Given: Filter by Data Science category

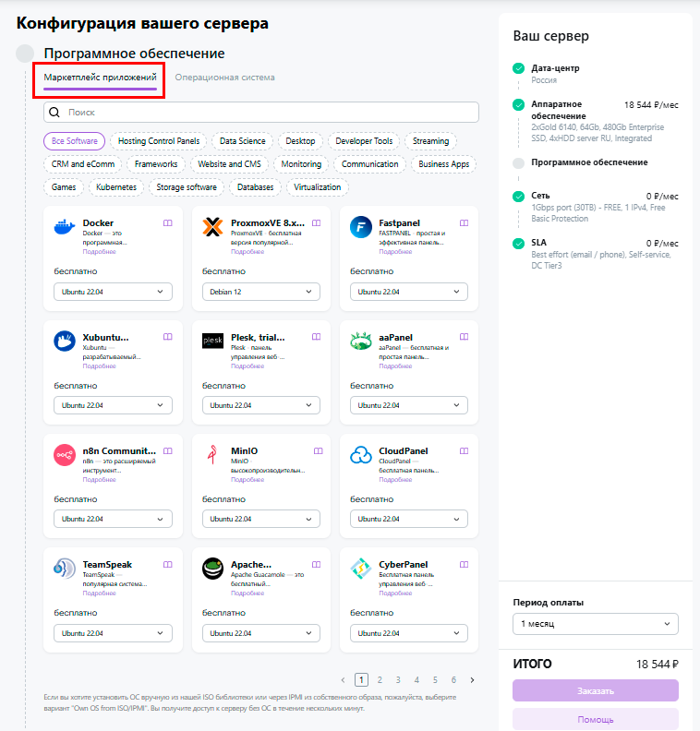Looking at the screenshot, I should pyautogui.click(x=243, y=141).
